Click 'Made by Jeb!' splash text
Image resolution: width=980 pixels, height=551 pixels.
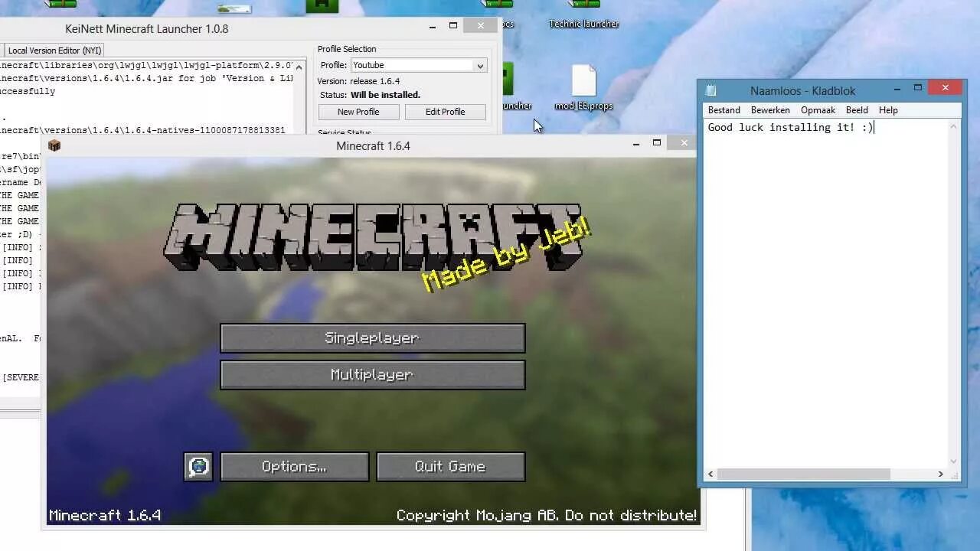[507, 253]
